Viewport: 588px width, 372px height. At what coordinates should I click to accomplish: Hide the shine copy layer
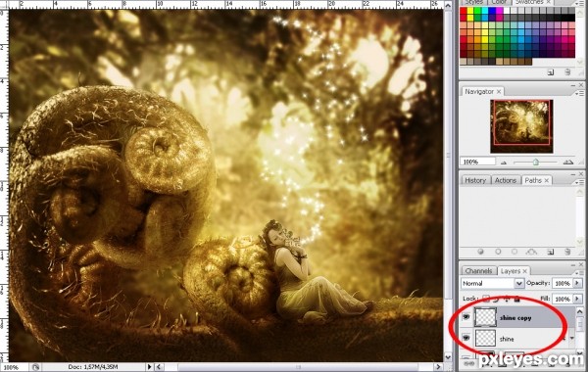coord(466,318)
